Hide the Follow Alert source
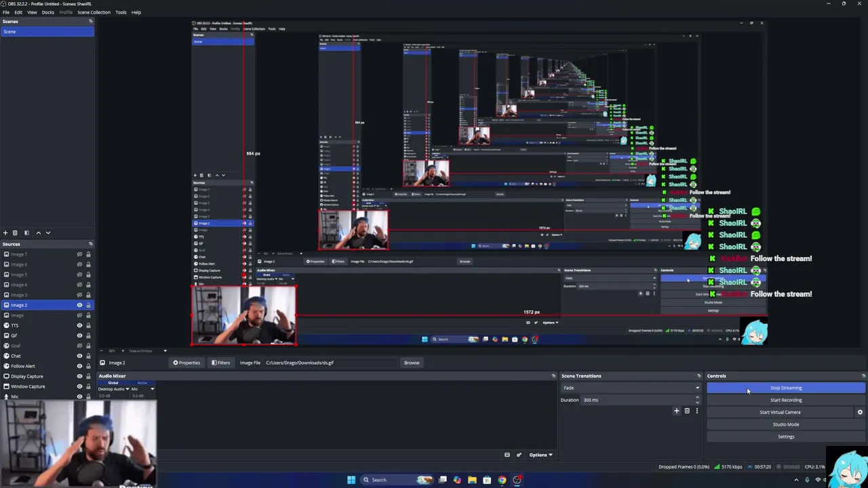Image resolution: width=868 pixels, height=488 pixels. (79, 366)
